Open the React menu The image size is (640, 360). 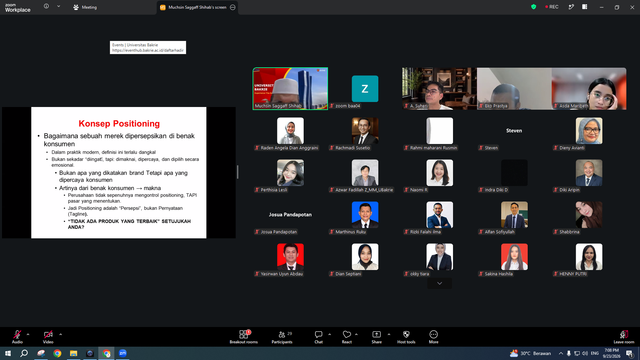[x=347, y=337]
